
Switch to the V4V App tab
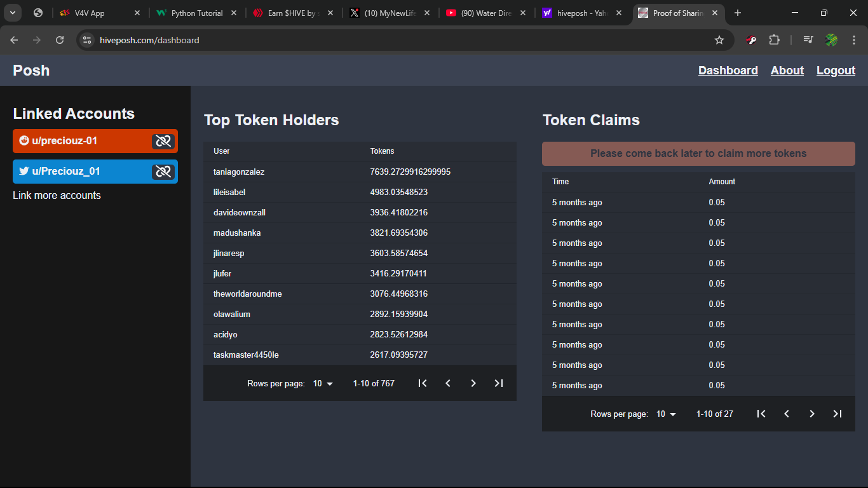(x=99, y=13)
